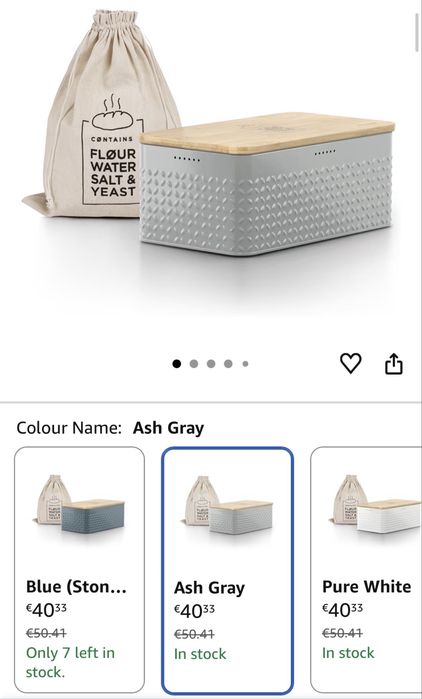
Task: Tap the share icon
Action: pyautogui.click(x=393, y=363)
